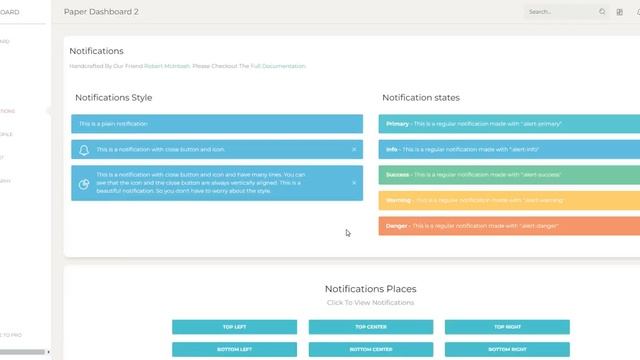640x360 pixels.
Task: Click the sidebar horizontal scrollbar thumb
Action: [22, 352]
